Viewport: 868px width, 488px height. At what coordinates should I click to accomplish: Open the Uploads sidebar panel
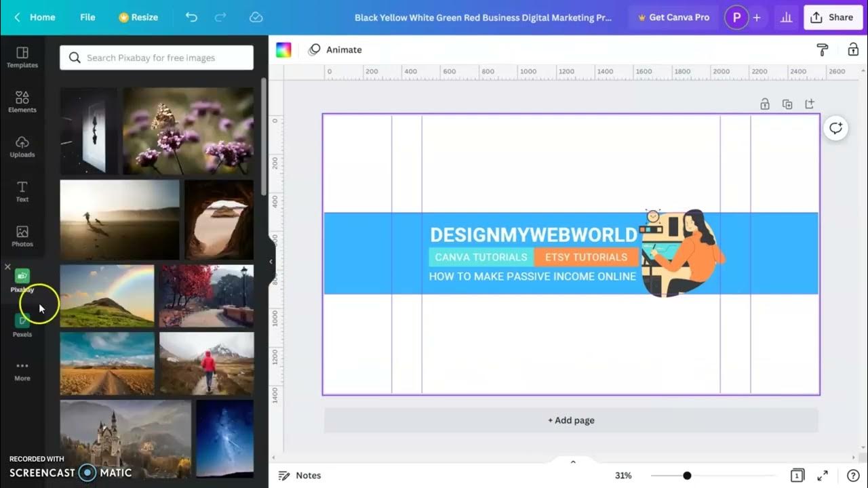(x=22, y=146)
